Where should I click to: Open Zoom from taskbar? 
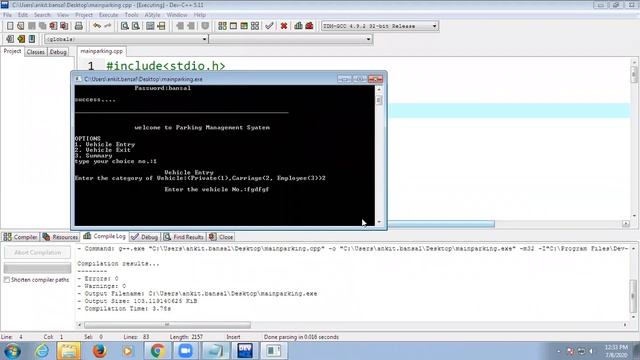tap(186, 351)
